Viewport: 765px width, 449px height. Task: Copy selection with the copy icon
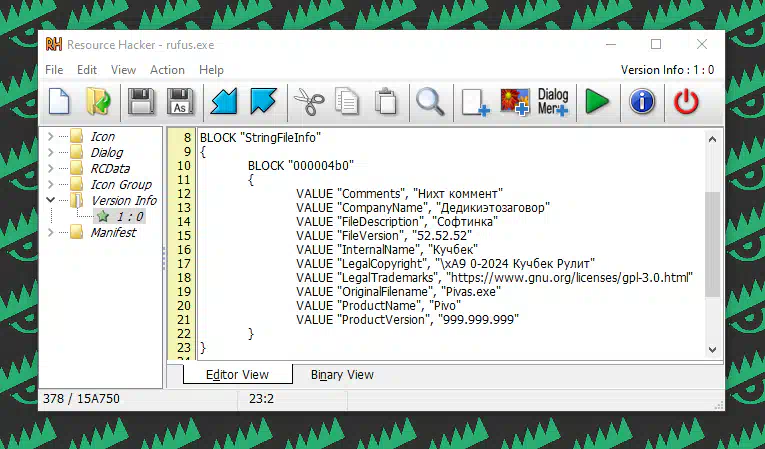[347, 102]
